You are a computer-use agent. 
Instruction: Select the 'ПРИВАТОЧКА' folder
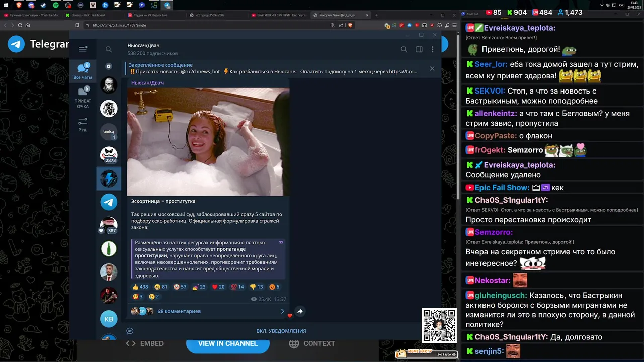[x=83, y=98]
